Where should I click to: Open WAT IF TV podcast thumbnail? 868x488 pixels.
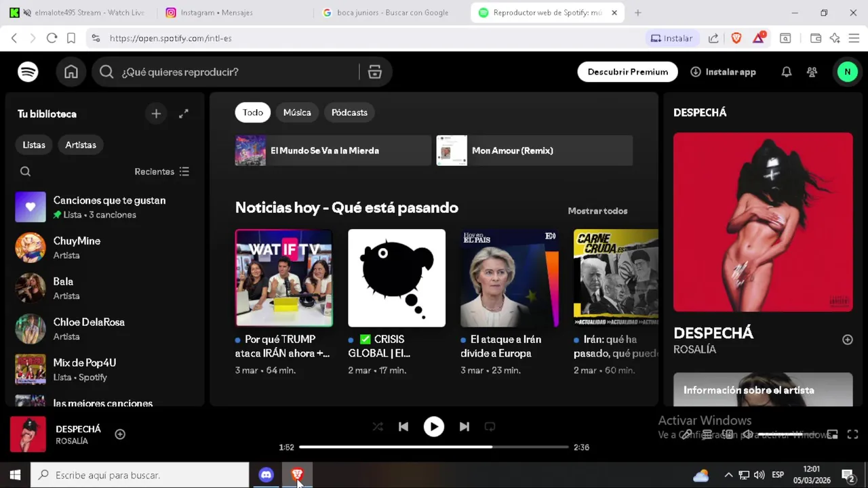click(284, 278)
